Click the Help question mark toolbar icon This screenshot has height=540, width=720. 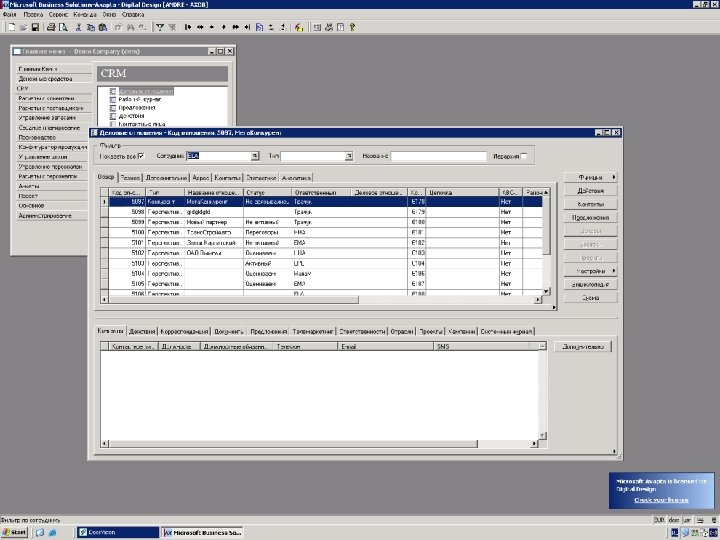352,27
